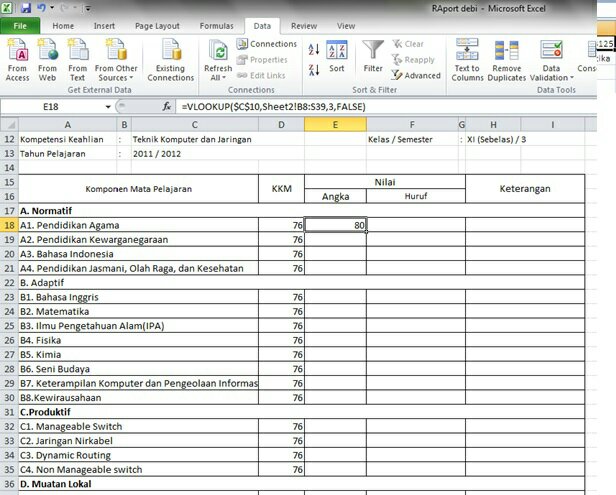
Task: Import data using From Web
Action: (x=47, y=59)
